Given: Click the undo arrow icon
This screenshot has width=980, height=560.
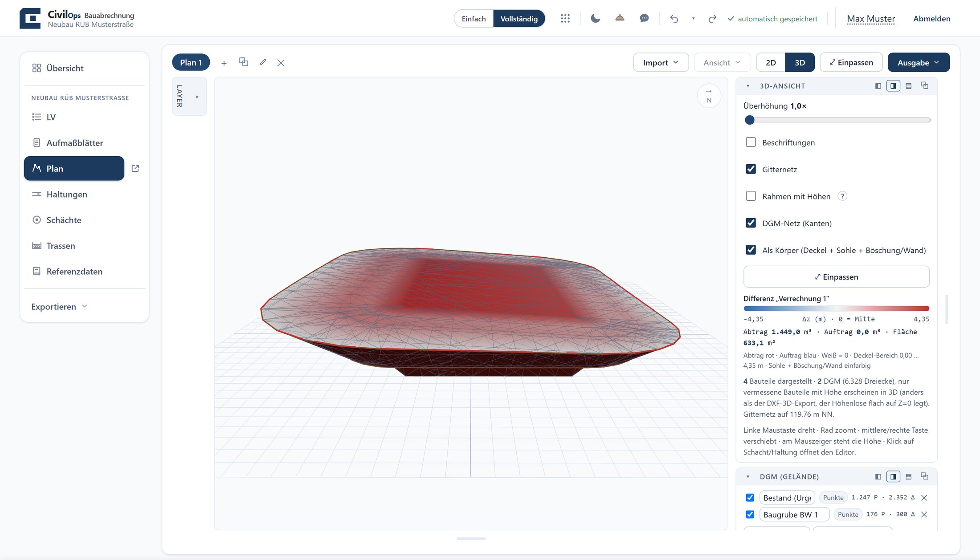Looking at the screenshot, I should pyautogui.click(x=674, y=19).
